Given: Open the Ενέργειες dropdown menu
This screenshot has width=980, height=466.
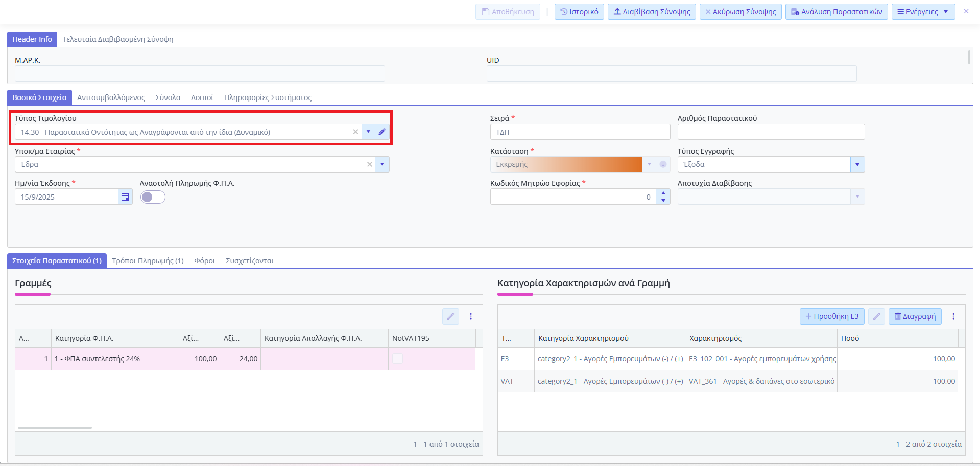Looking at the screenshot, I should click(923, 12).
